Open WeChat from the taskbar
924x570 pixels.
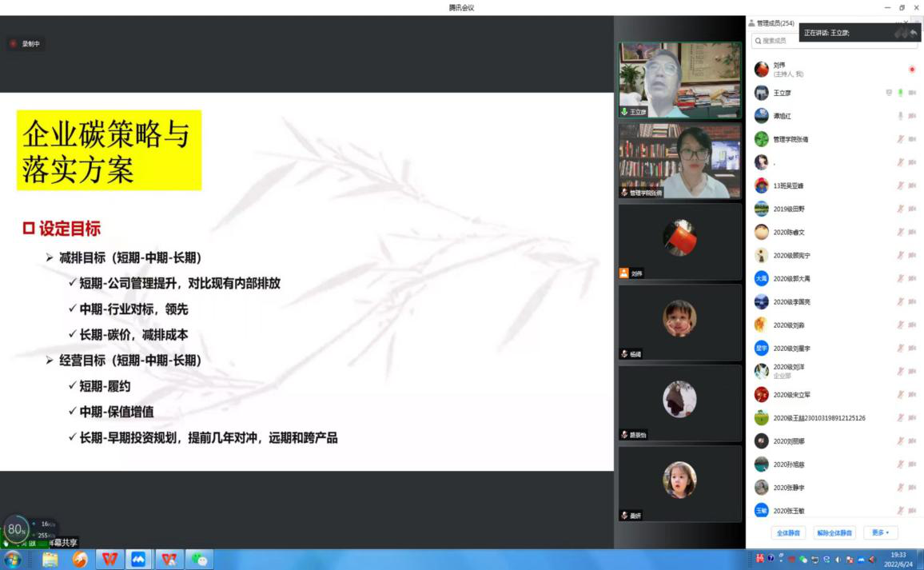pos(199,559)
